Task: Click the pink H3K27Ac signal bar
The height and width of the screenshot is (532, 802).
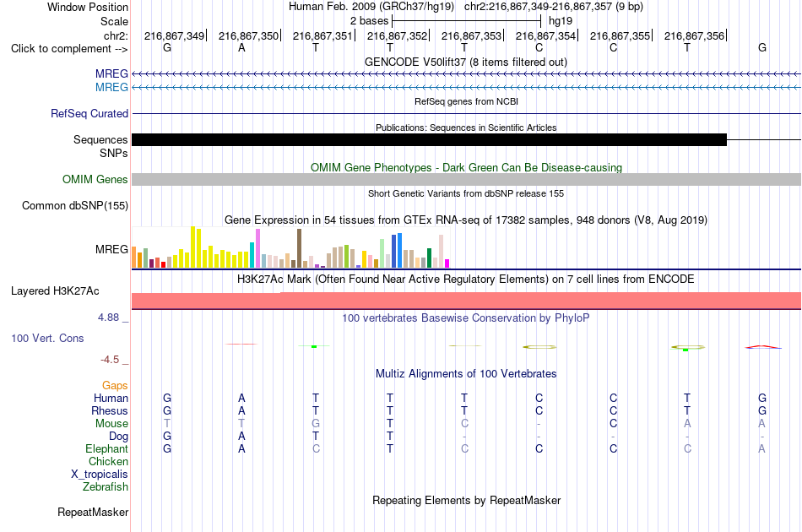Action: coord(467,301)
